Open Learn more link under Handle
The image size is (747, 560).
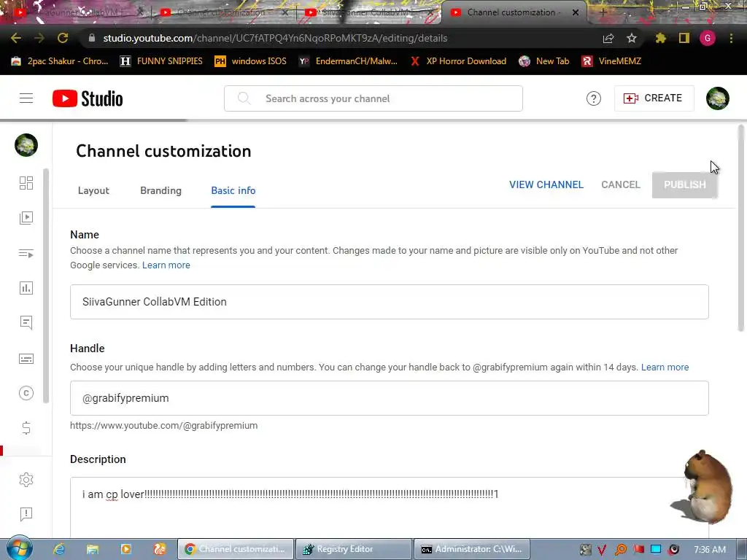tap(665, 367)
